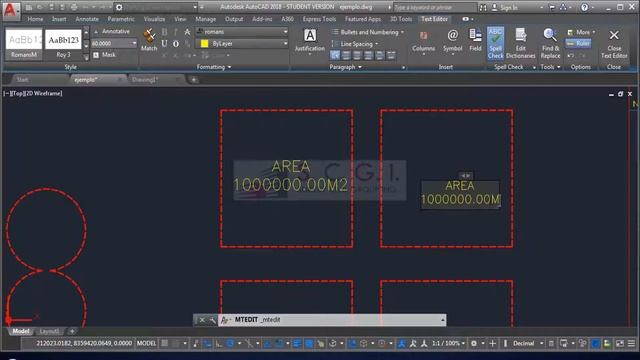Switch to the Express Tools tab
Image resolution: width=640 pixels, height=360 pixels.
(x=319, y=19)
